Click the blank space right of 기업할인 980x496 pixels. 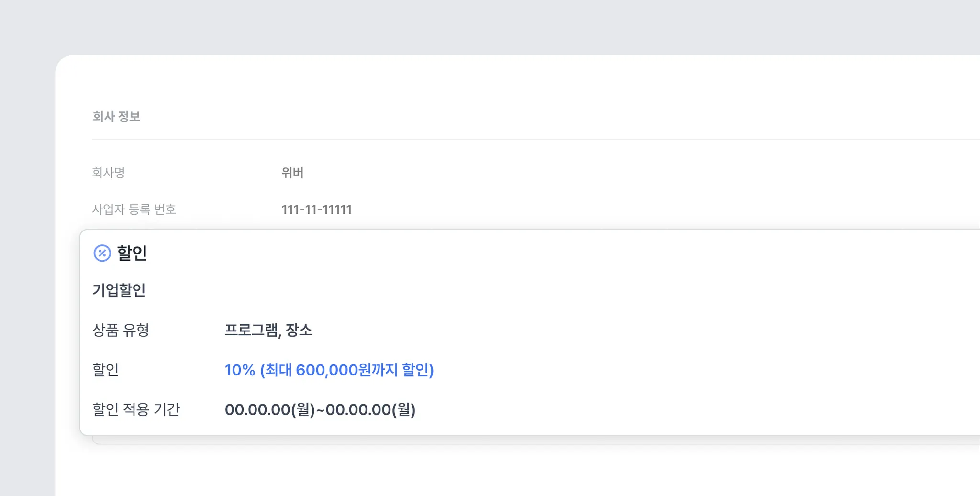click(x=526, y=290)
